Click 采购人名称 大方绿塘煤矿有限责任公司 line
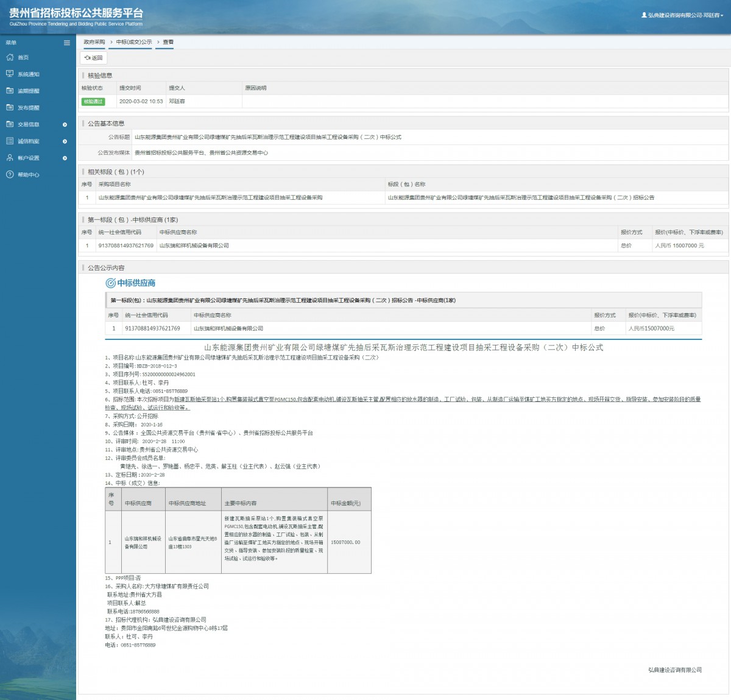Image resolution: width=731 pixels, height=700 pixels. pyautogui.click(x=157, y=586)
